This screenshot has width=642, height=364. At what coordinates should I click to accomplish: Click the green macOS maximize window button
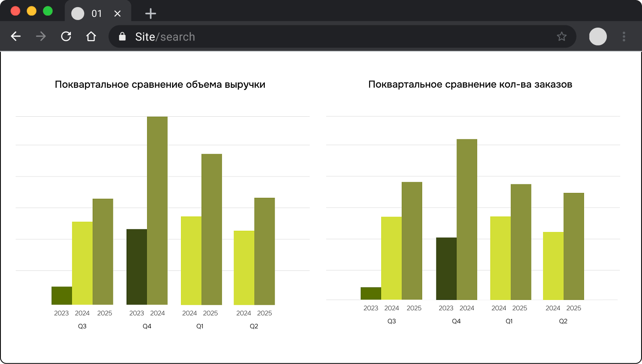click(x=48, y=11)
